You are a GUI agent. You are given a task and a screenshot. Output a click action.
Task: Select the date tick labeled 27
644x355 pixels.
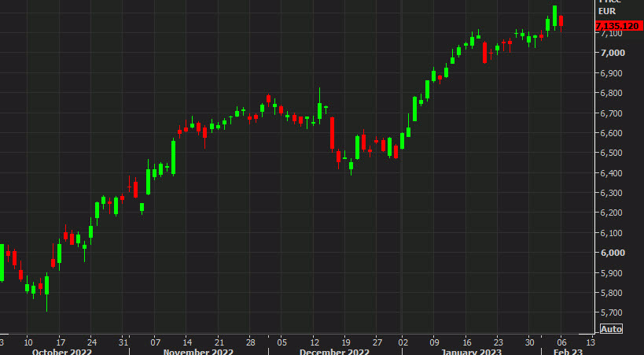377,342
